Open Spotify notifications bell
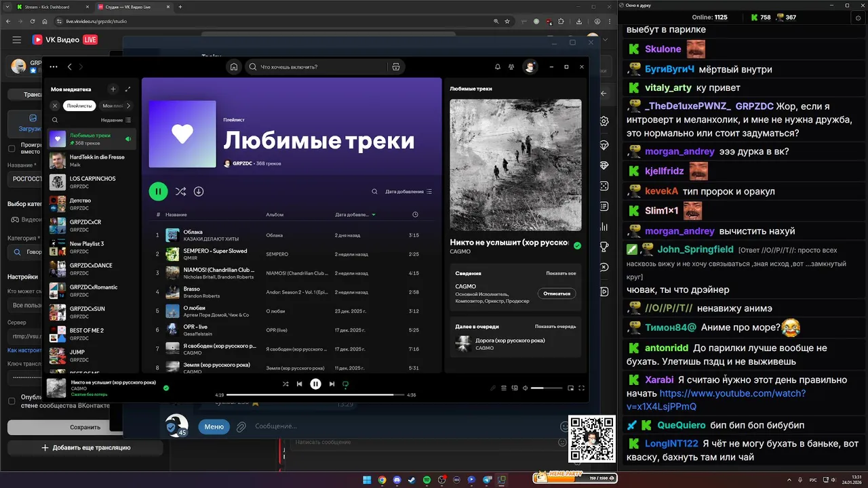 pyautogui.click(x=498, y=67)
